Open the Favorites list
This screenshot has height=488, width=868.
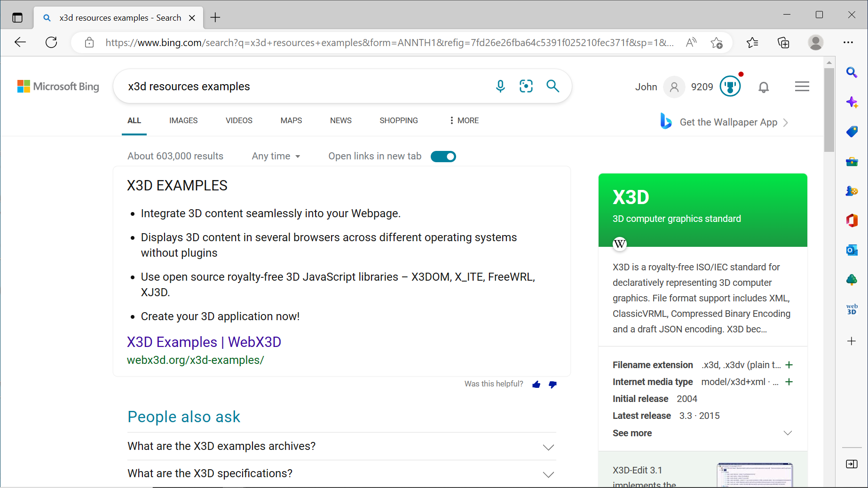tap(752, 43)
